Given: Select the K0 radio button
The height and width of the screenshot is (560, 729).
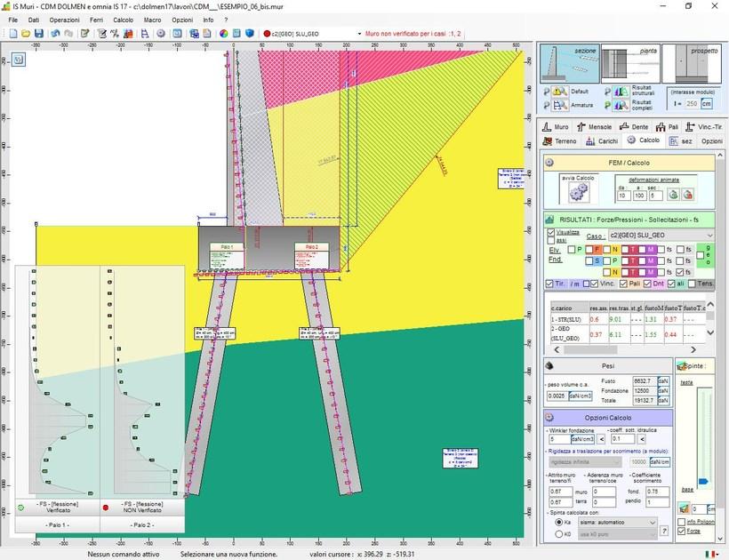Looking at the screenshot, I should 557,532.
